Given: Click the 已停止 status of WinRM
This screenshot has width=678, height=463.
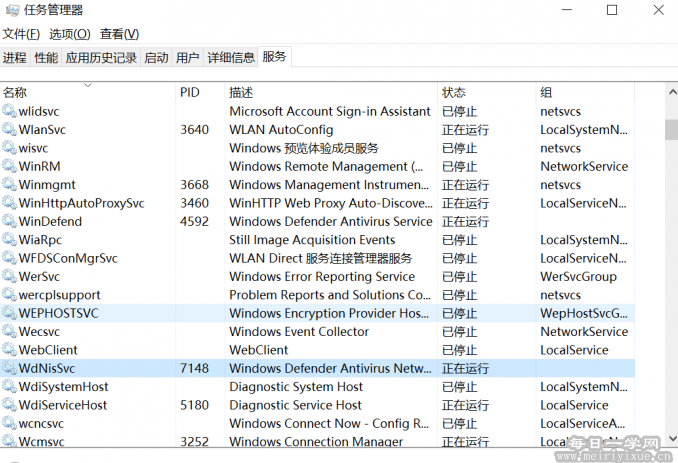Looking at the screenshot, I should pos(459,166).
